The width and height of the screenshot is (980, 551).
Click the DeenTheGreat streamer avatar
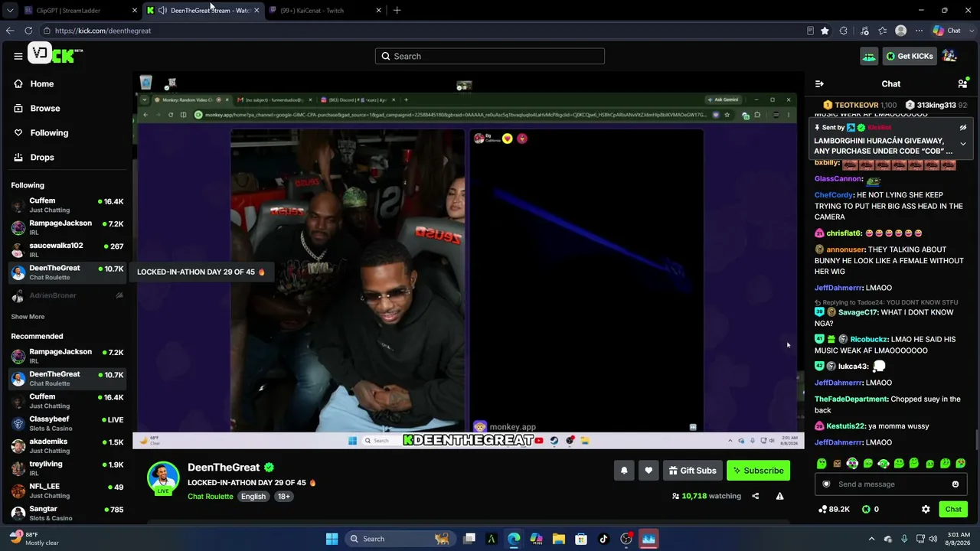pyautogui.click(x=163, y=478)
